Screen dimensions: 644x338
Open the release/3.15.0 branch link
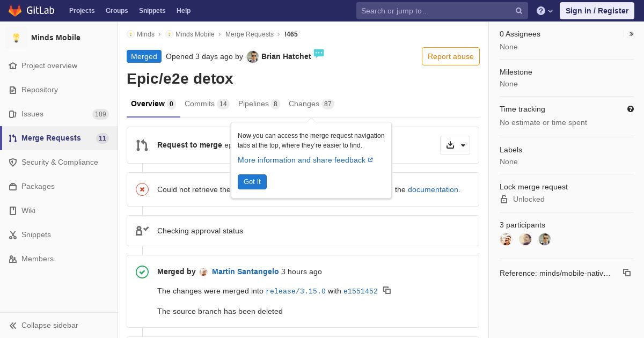click(296, 291)
